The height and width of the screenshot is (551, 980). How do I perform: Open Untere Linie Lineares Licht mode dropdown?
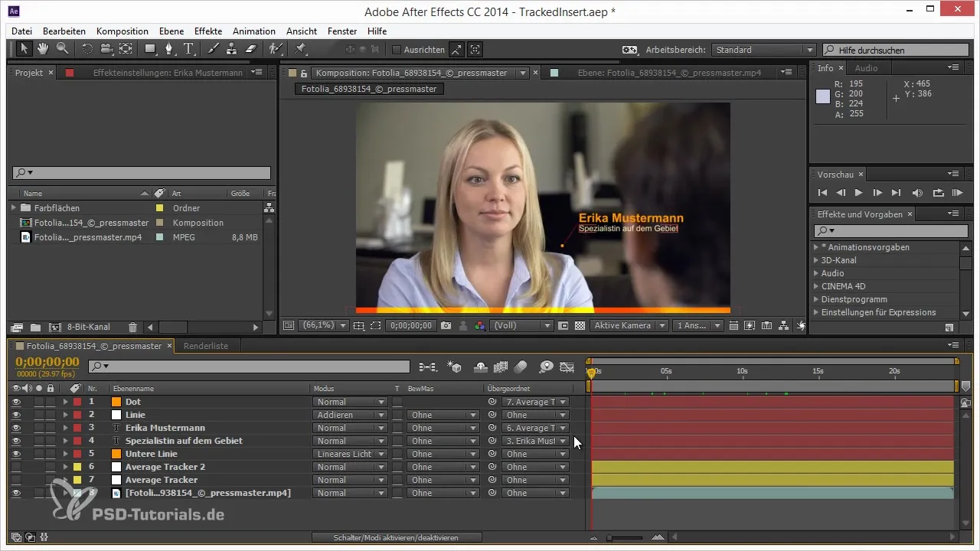tap(350, 454)
